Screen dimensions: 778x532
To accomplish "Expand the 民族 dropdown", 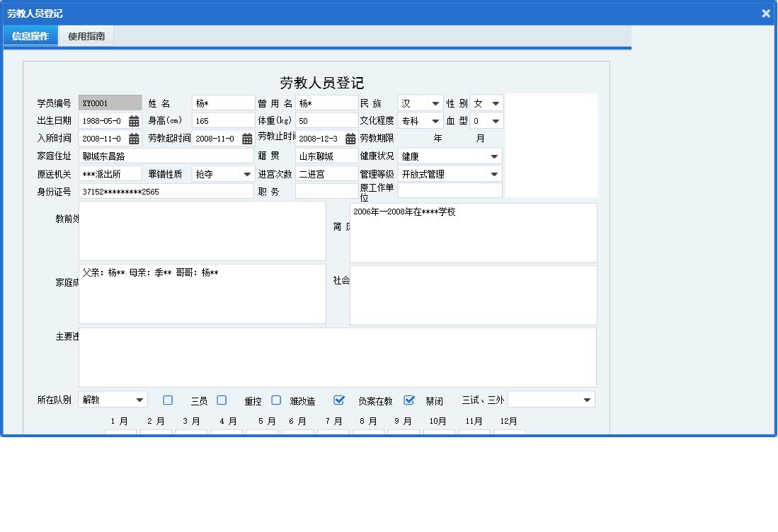I will pos(435,103).
